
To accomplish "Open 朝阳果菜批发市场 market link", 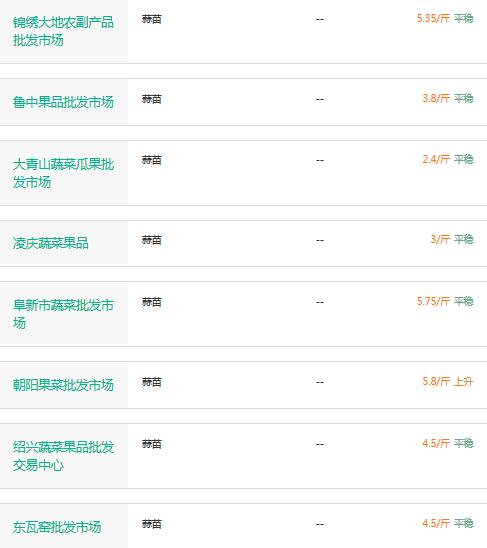I will pyautogui.click(x=63, y=385).
